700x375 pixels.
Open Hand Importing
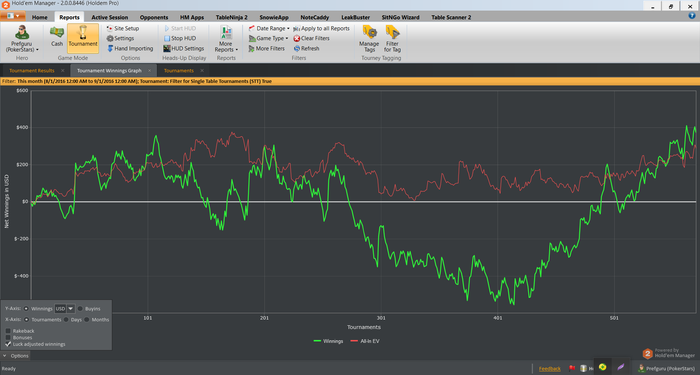130,48
